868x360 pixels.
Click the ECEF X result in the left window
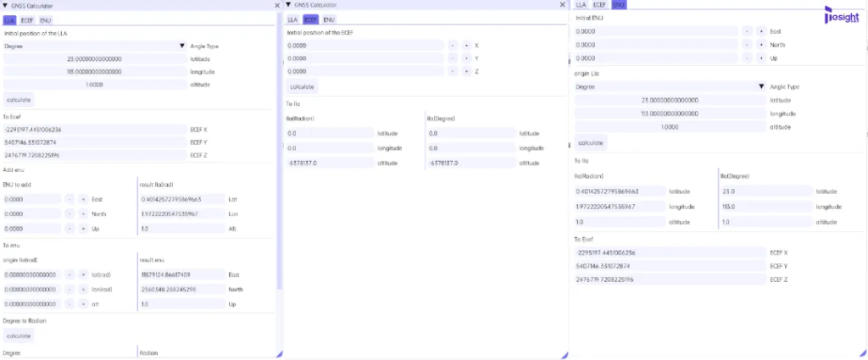pos(95,130)
